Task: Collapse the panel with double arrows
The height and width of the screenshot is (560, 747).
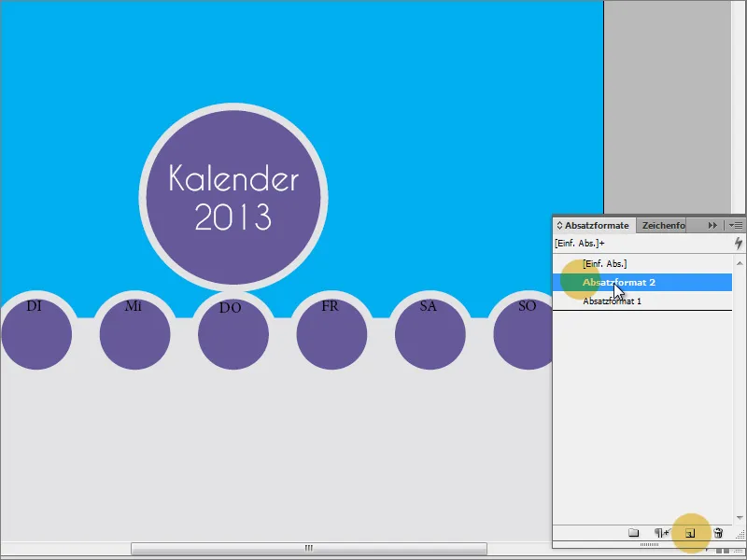Action: 712,225
